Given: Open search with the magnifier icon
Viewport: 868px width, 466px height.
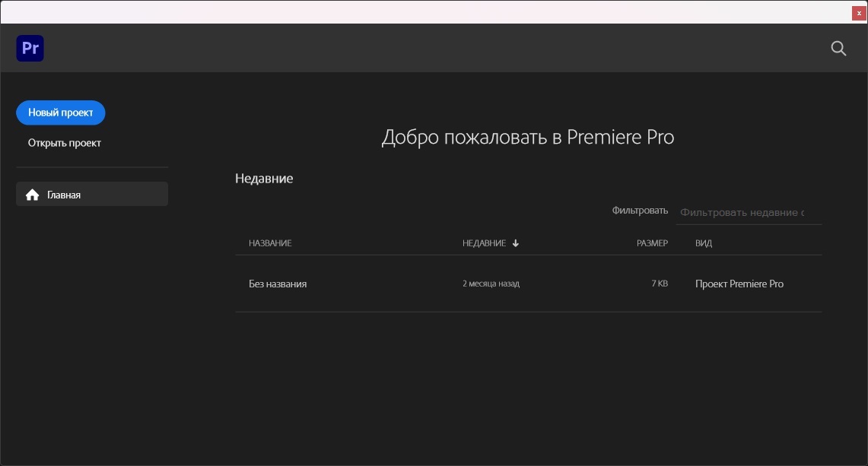Looking at the screenshot, I should click(838, 49).
